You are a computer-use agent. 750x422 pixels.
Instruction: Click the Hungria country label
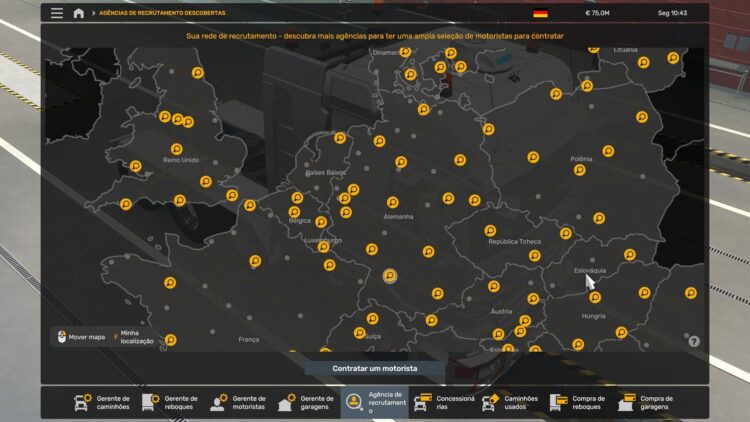point(594,316)
